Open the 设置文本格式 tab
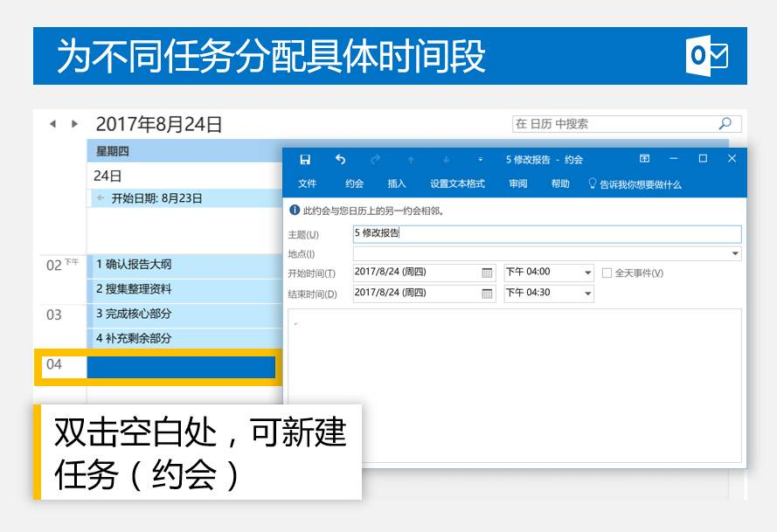 coord(457,183)
